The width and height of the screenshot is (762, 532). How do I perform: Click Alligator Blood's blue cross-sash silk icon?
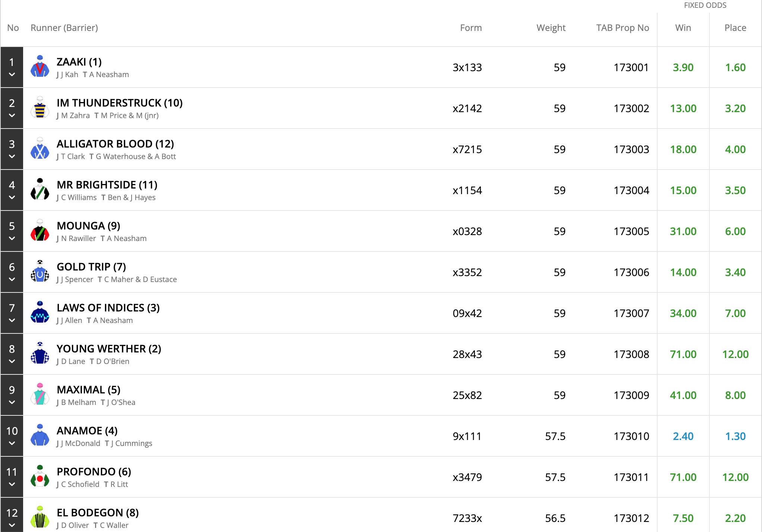[40, 149]
